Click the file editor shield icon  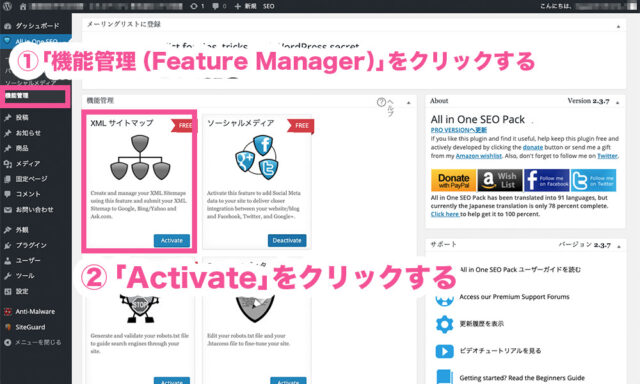point(255,308)
